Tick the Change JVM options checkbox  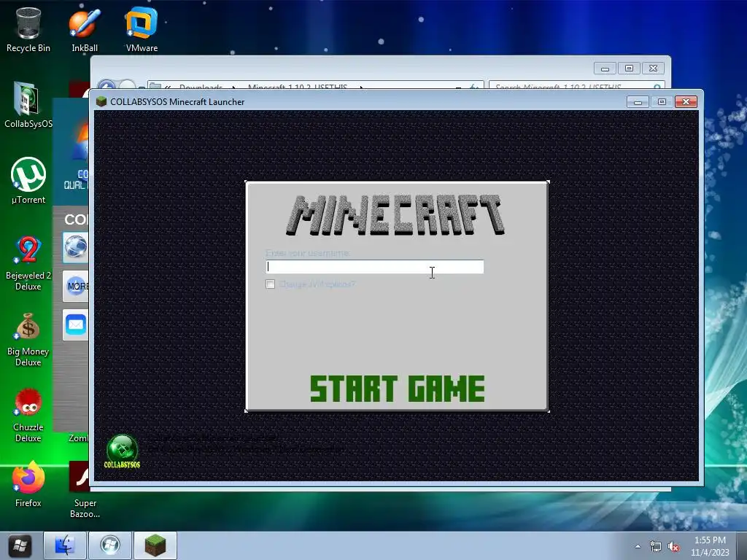(271, 284)
